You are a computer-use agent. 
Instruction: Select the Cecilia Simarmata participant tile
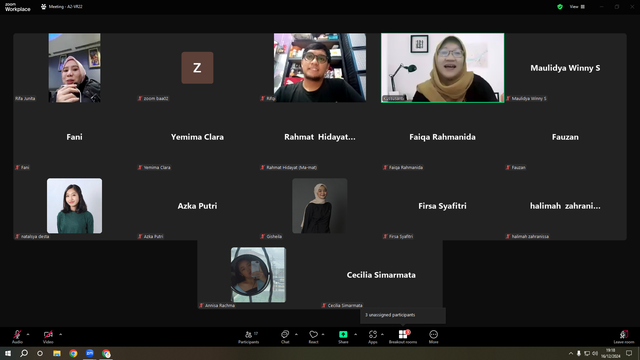pos(381,275)
